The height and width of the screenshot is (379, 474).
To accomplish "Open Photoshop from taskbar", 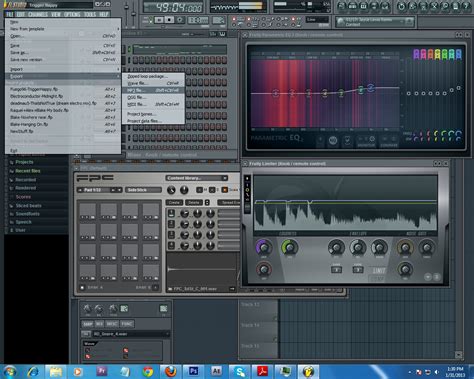I will (x=193, y=371).
